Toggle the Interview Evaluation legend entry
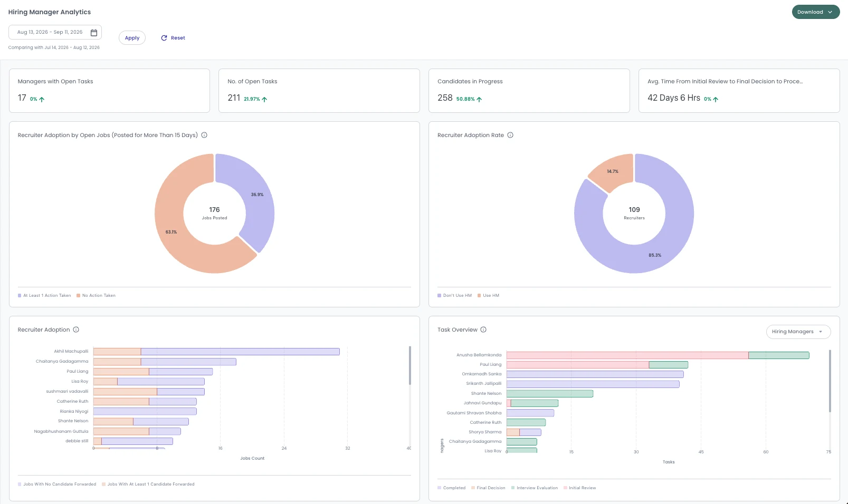 pyautogui.click(x=535, y=488)
